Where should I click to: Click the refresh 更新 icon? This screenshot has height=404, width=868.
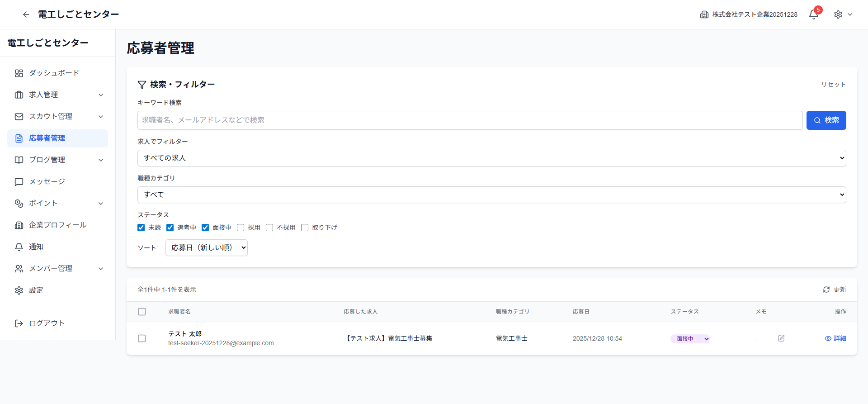(x=826, y=290)
